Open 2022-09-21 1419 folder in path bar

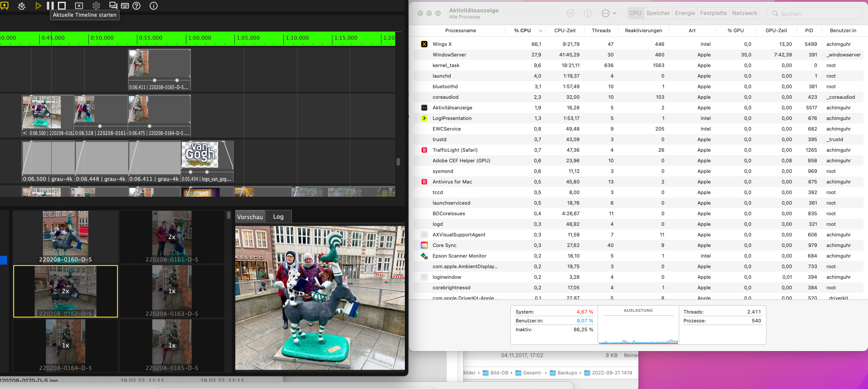[x=608, y=373]
